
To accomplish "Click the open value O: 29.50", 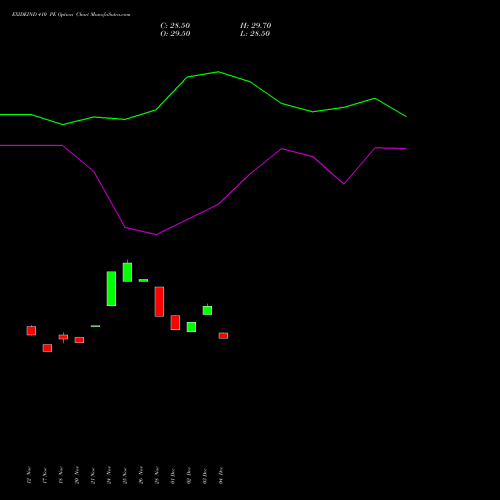I will (175, 34).
